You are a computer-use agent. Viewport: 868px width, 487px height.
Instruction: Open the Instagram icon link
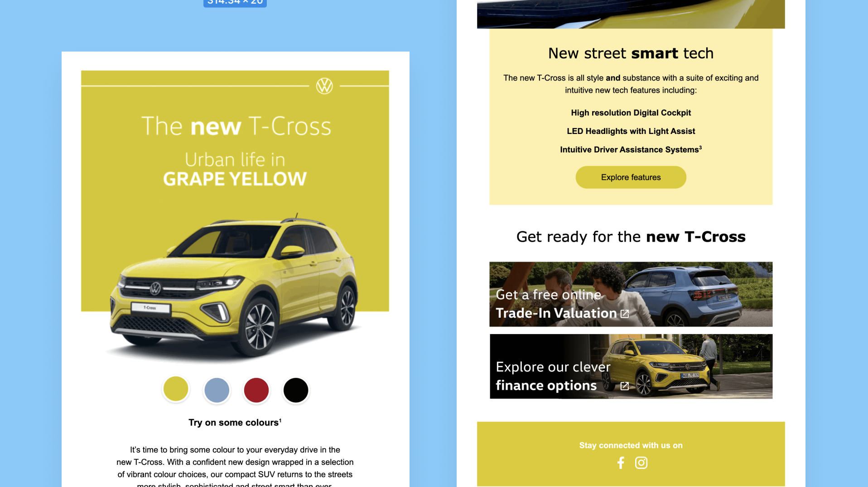(641, 463)
